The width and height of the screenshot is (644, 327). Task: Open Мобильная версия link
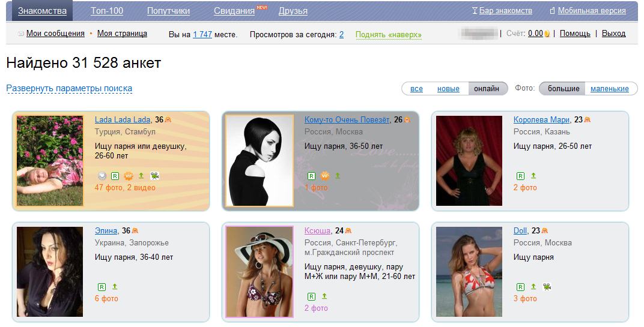592,11
